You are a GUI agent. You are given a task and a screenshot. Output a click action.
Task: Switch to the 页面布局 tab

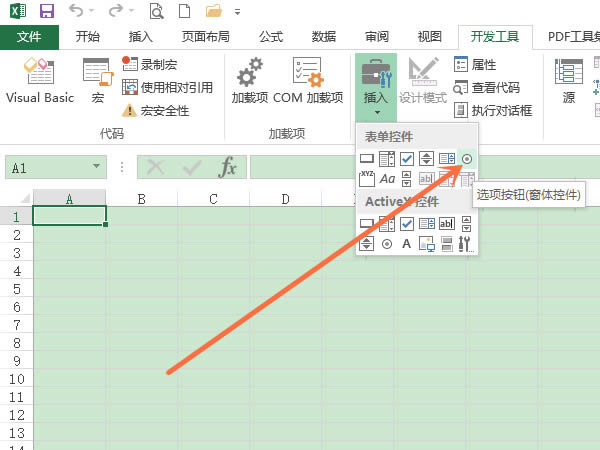pyautogui.click(x=205, y=37)
